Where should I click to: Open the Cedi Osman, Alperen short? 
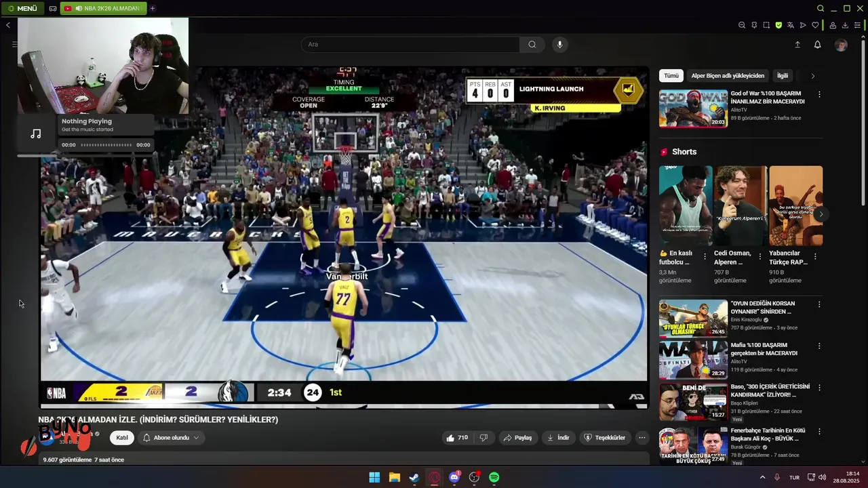[741, 206]
